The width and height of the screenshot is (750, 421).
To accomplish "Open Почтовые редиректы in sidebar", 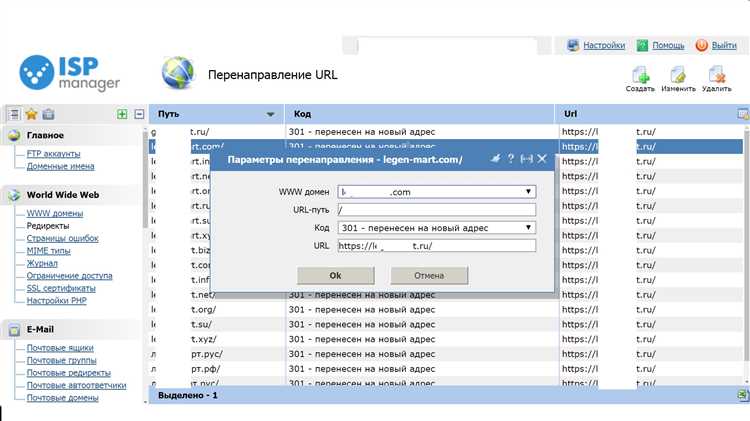I will (x=69, y=373).
